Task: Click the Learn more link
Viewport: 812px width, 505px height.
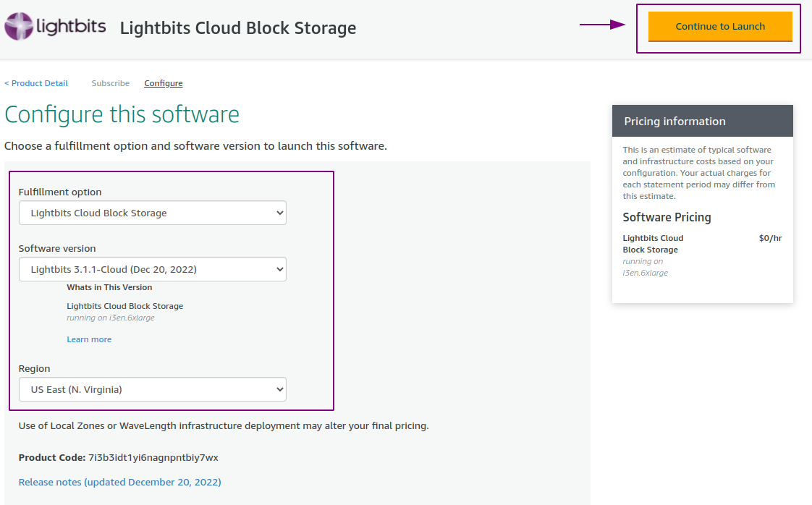Action: click(89, 339)
